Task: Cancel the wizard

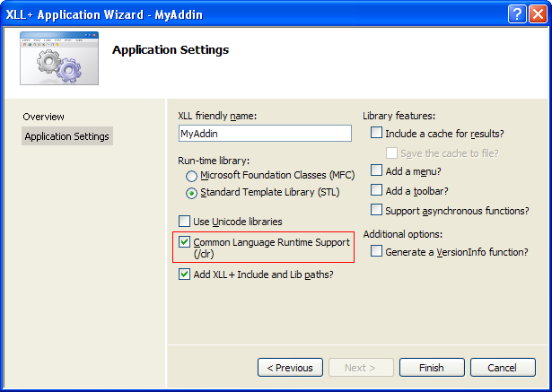Action: [503, 368]
